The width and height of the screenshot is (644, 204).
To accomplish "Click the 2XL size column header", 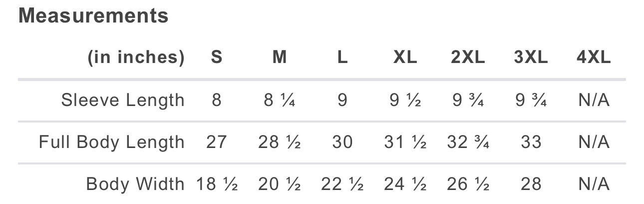I will (468, 57).
